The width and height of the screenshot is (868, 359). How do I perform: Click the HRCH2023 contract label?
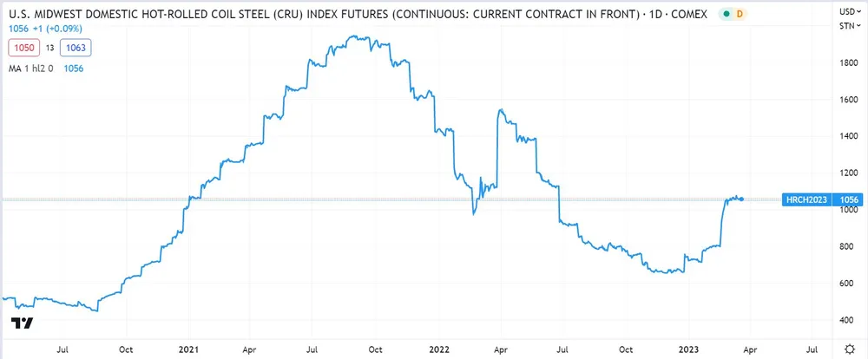tap(806, 199)
